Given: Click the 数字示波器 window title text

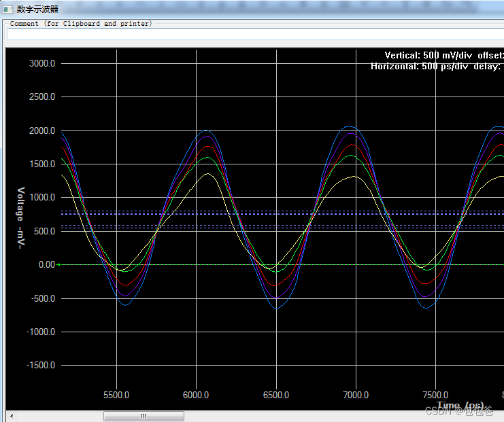Looking at the screenshot, I should [x=37, y=10].
